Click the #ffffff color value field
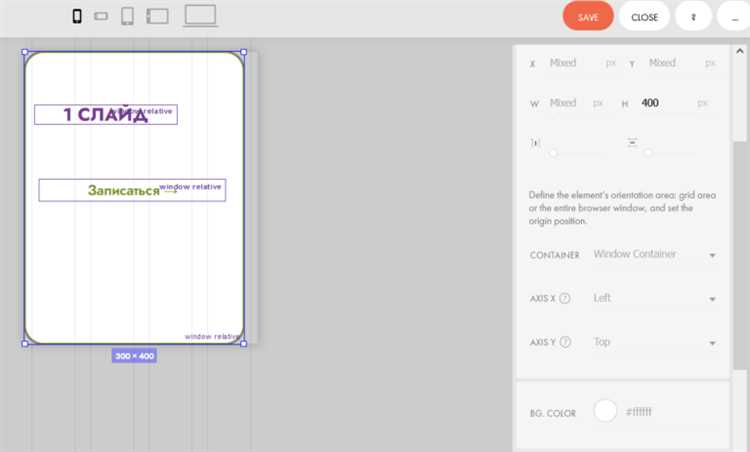The image size is (750, 452). [639, 412]
